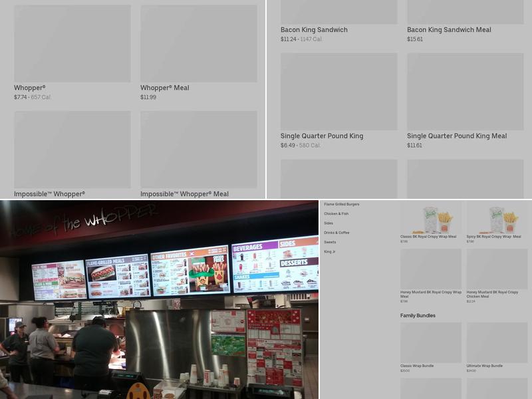532x399 pixels.
Task: Go to the Chicken & Fish category
Action: (336, 213)
